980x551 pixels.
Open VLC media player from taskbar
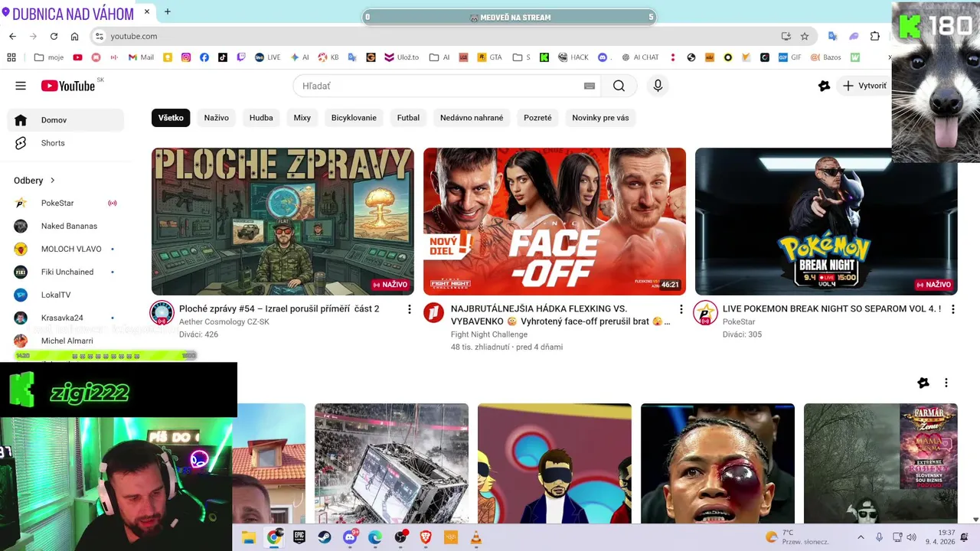476,537
